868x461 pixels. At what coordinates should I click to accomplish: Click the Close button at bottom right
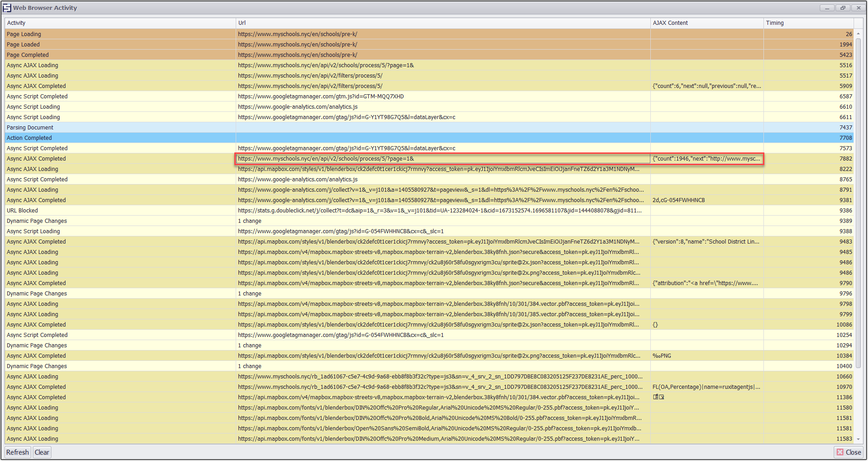[x=849, y=452]
